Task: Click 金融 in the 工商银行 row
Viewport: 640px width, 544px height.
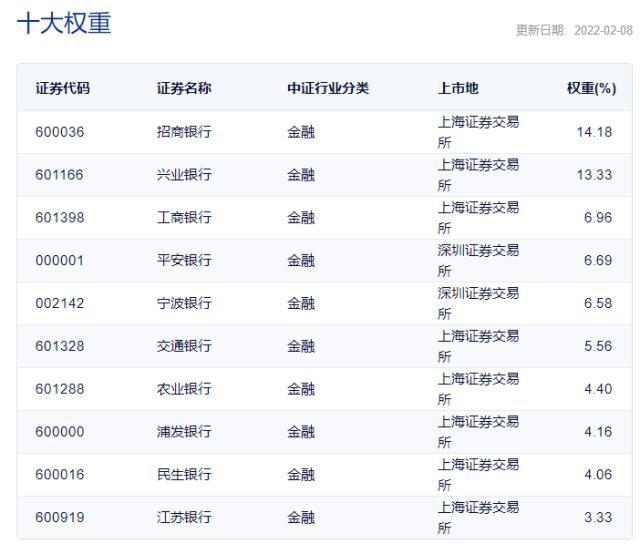Action: (x=301, y=217)
